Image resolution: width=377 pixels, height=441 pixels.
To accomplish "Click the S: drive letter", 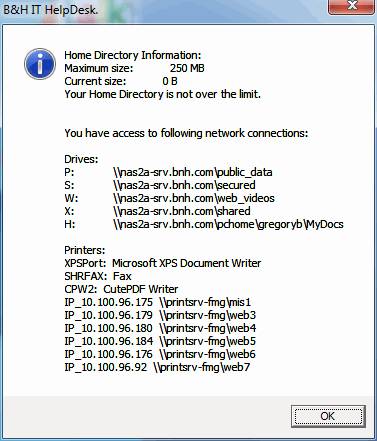I will pyautogui.click(x=69, y=185).
